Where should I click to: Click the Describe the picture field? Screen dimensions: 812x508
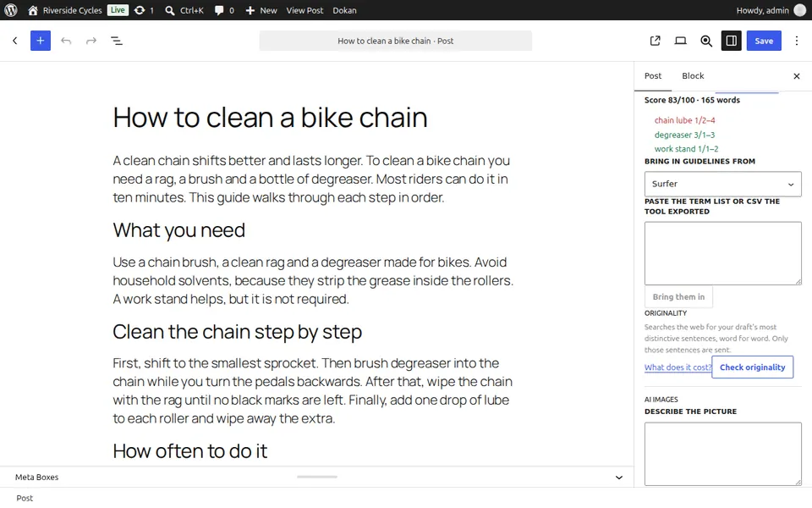[x=722, y=454]
